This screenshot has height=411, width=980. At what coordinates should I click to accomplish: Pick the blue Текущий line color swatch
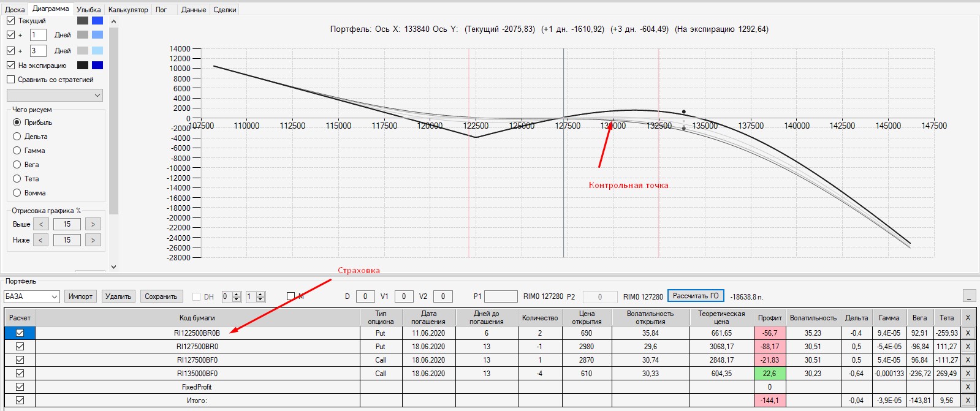pyautogui.click(x=97, y=20)
